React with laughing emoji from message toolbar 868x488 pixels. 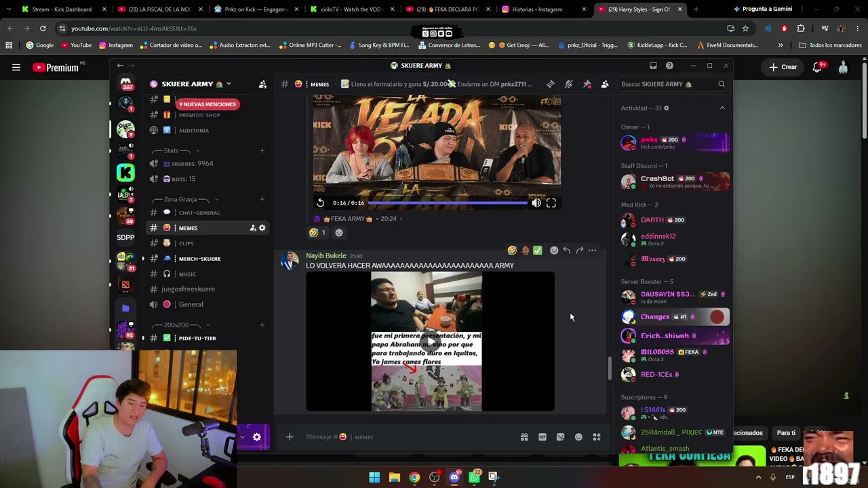point(512,251)
